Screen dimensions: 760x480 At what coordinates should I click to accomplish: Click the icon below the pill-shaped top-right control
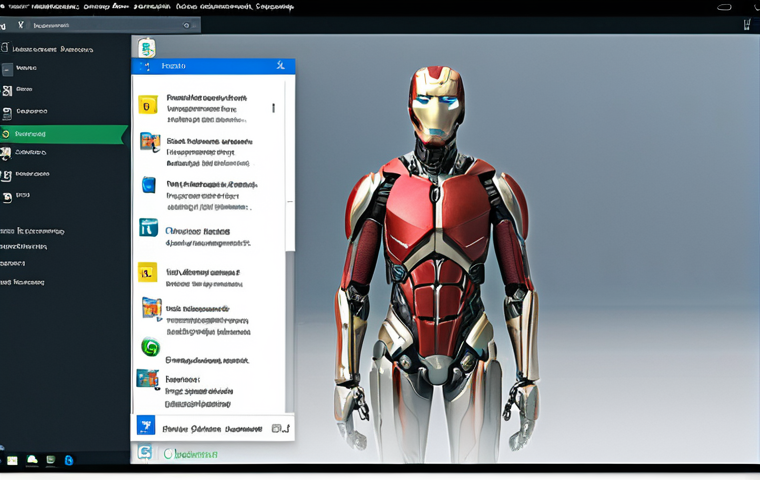tap(747, 25)
